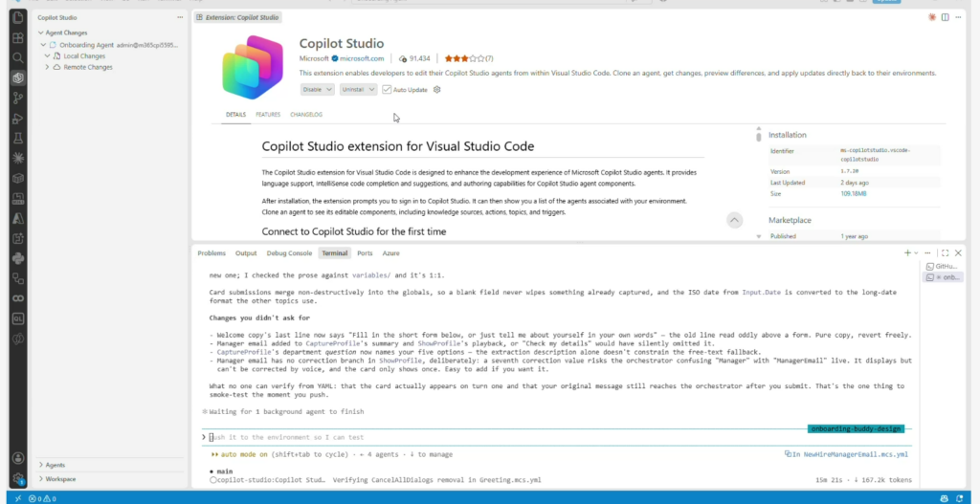Click the details sidebar scrollbar thumb
The width and height of the screenshot is (980, 504).
coord(758,136)
